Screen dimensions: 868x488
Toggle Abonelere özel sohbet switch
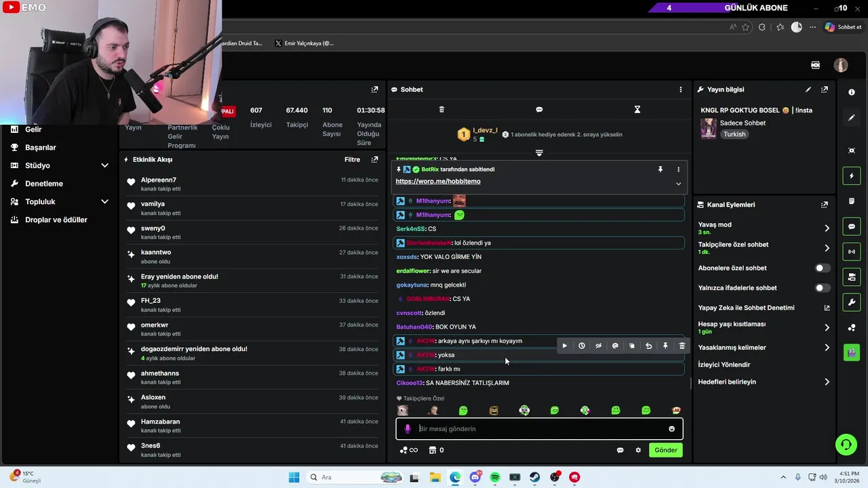[822, 268]
